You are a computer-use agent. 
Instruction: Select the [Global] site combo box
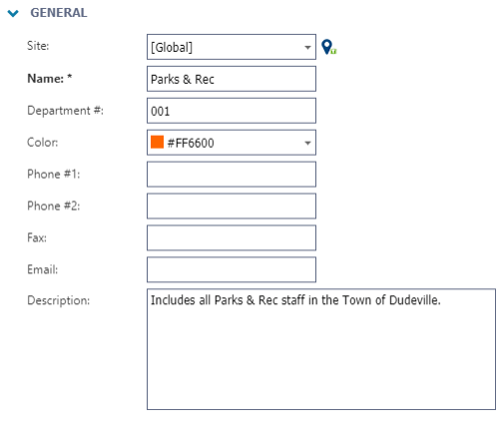(x=232, y=47)
